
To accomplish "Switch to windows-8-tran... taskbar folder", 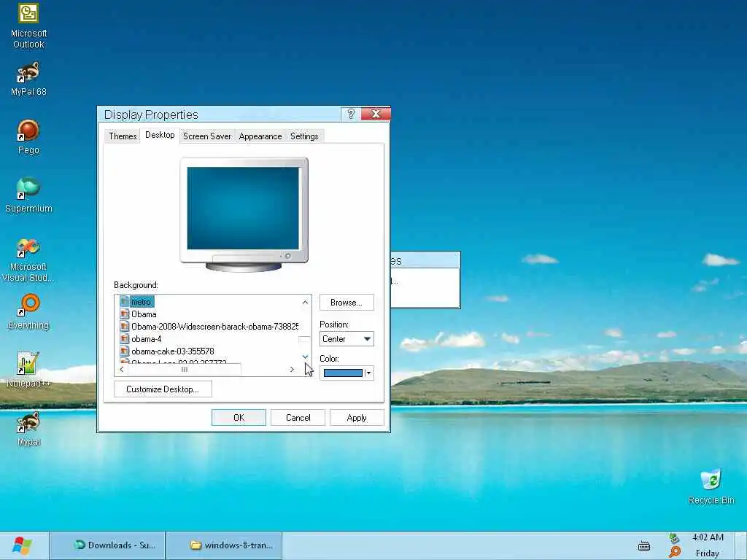I will pyautogui.click(x=225, y=545).
